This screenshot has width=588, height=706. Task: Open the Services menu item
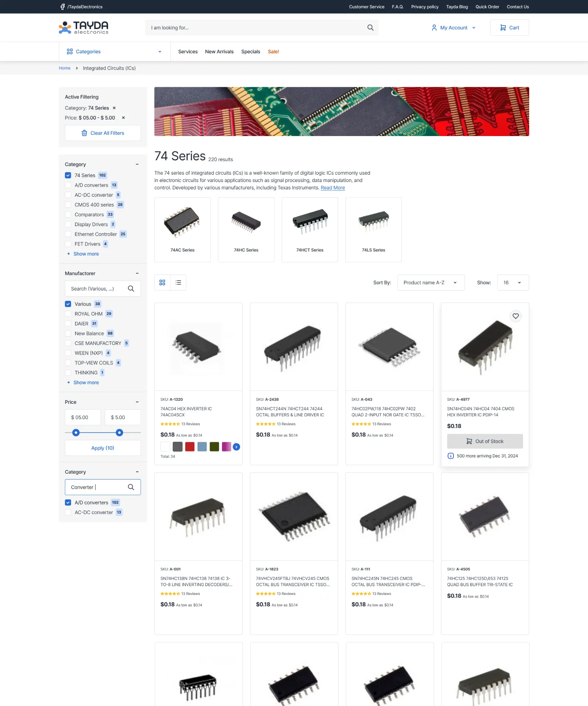pos(188,51)
